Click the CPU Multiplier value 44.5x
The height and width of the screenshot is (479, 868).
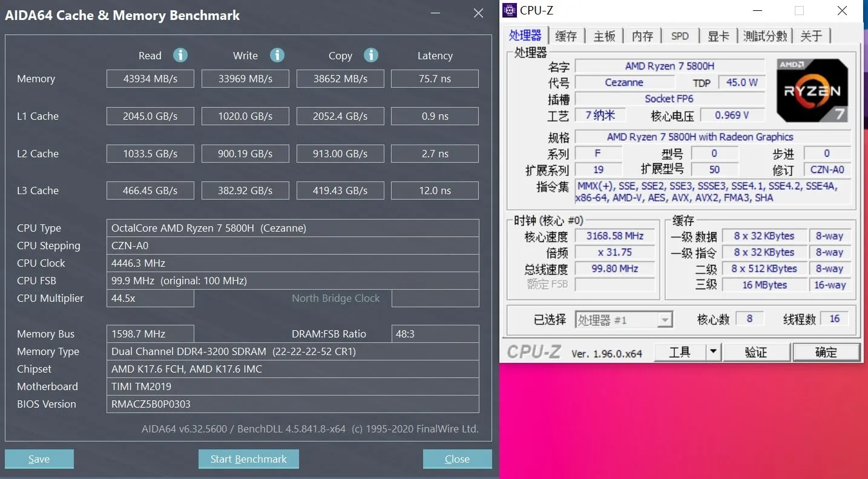[150, 298]
